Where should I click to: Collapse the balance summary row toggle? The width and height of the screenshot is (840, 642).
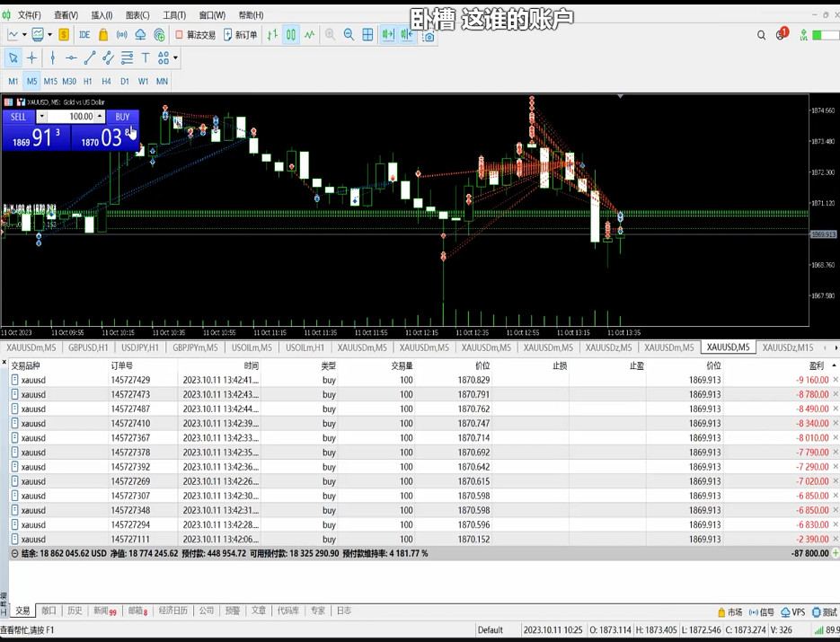click(14, 554)
